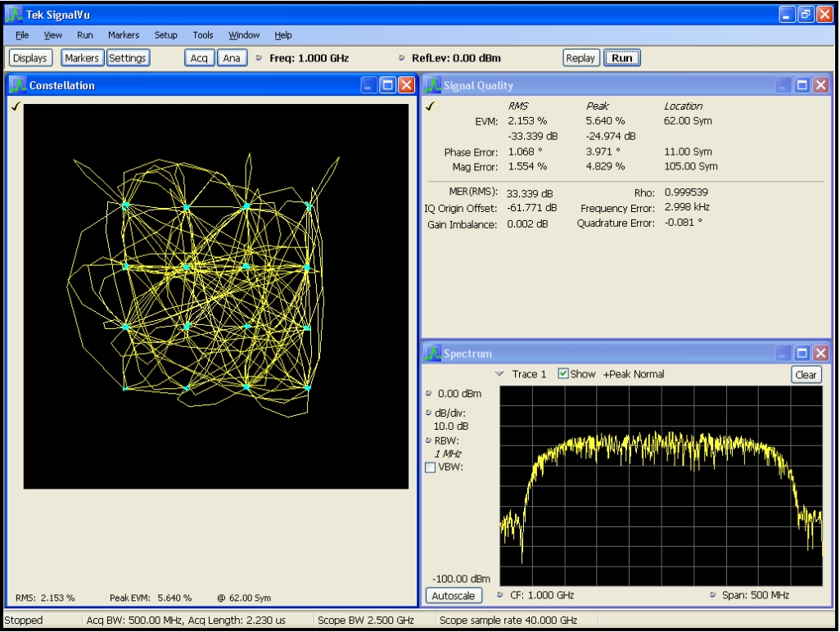Close the Signal Quality panel
The width and height of the screenshot is (840, 632).
820,84
